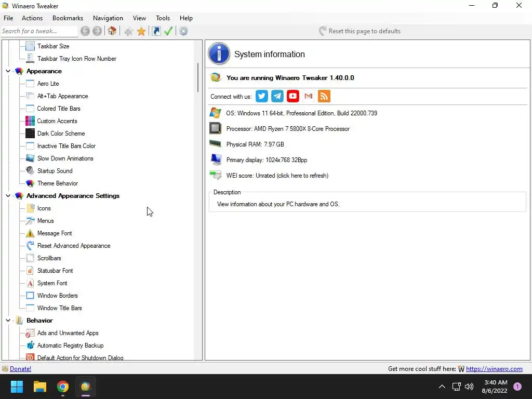Click the Back navigation arrow icon
This screenshot has height=399, width=532.
point(85,31)
